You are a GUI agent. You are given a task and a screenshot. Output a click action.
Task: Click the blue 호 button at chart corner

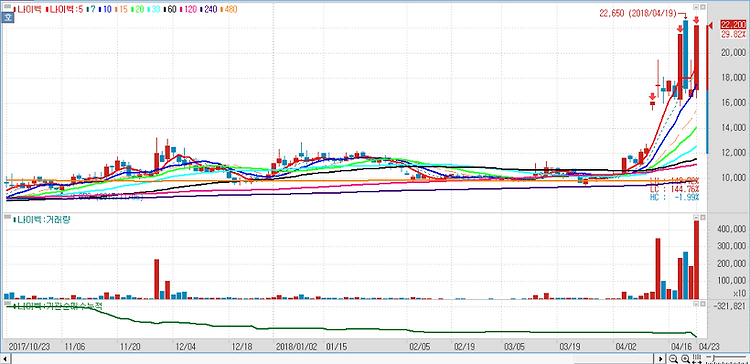pyautogui.click(x=8, y=18)
